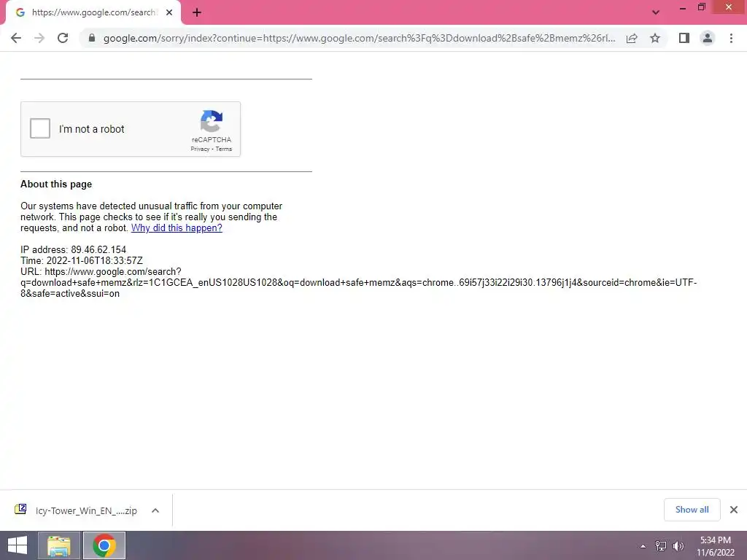Screen dimensions: 747x560
Task: Click the network status tray icon
Action: (661, 546)
